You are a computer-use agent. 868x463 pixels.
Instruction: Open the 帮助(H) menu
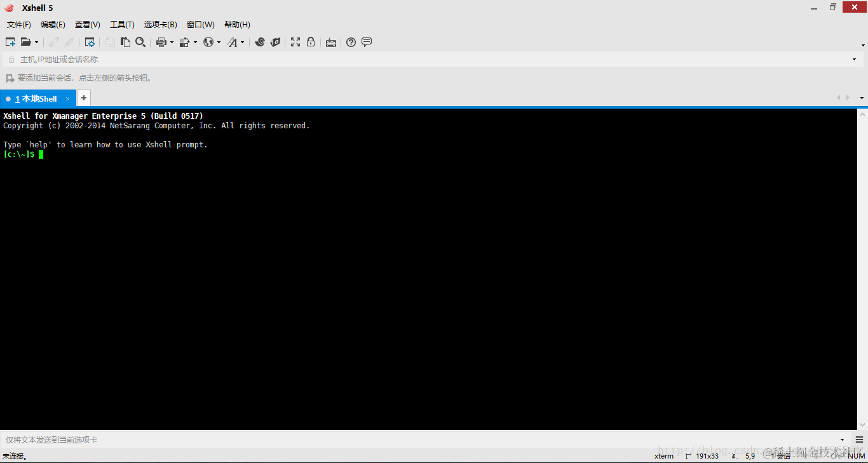click(237, 25)
